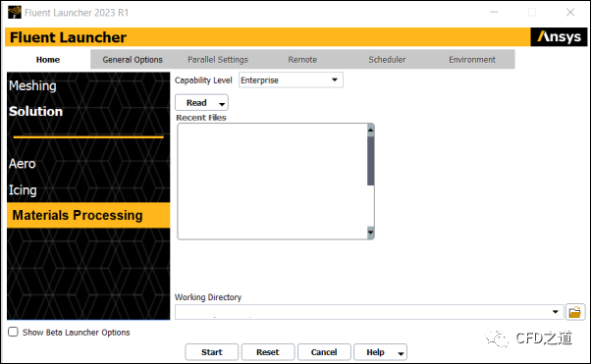Open the working directory folder browse icon
This screenshot has width=591, height=364.
coord(574,312)
